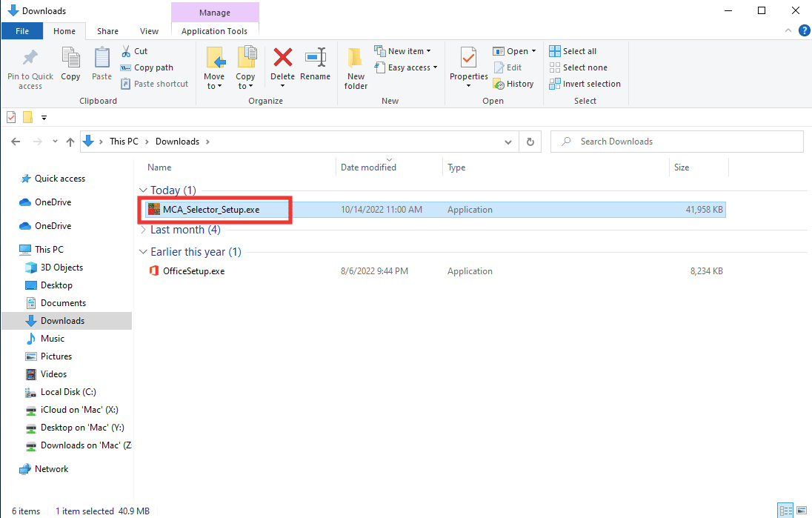Click Invert selection
This screenshot has height=518, width=812.
(585, 84)
